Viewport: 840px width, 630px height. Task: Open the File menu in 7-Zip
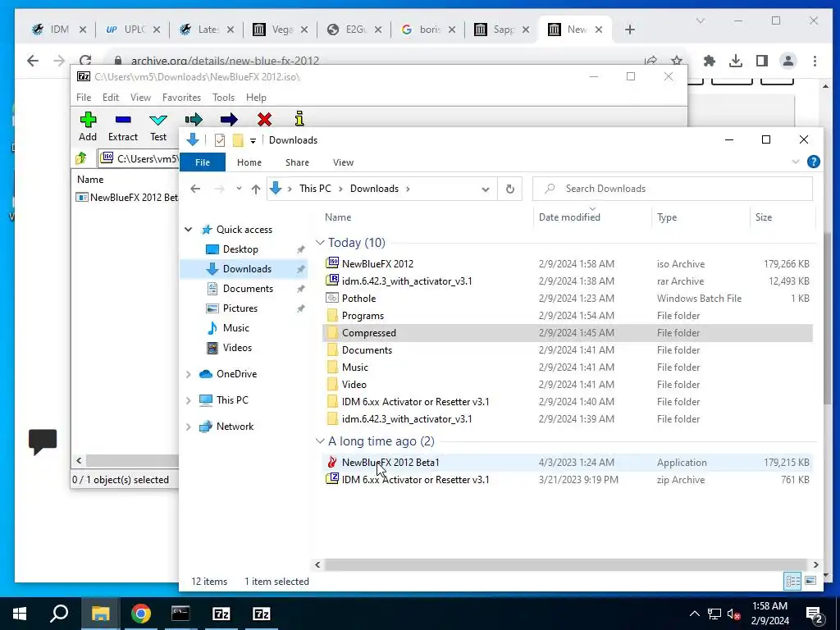coord(84,98)
